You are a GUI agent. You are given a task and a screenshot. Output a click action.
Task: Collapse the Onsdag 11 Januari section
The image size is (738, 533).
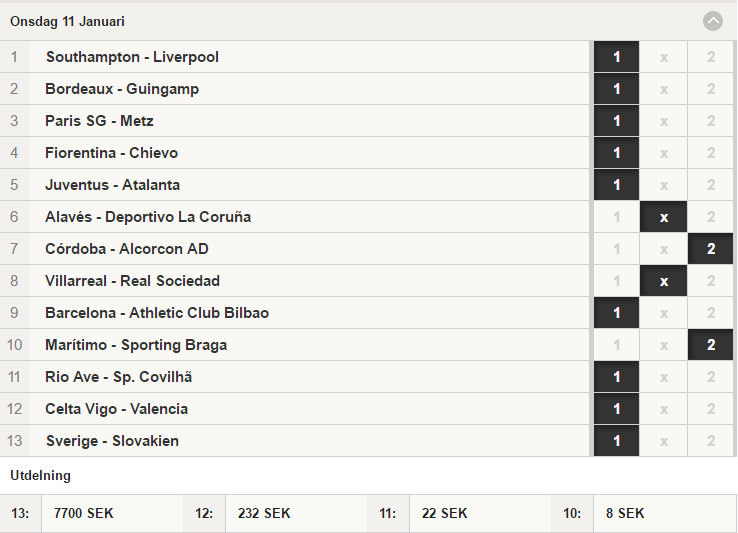[713, 21]
